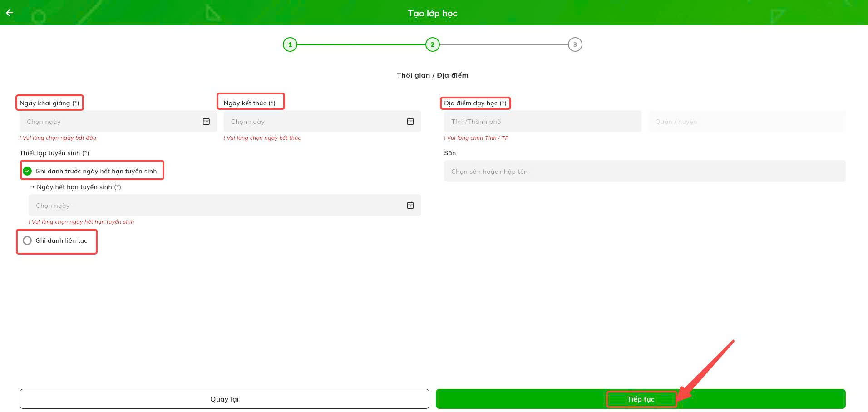Open the Quận / huyện dropdown

pyautogui.click(x=747, y=121)
